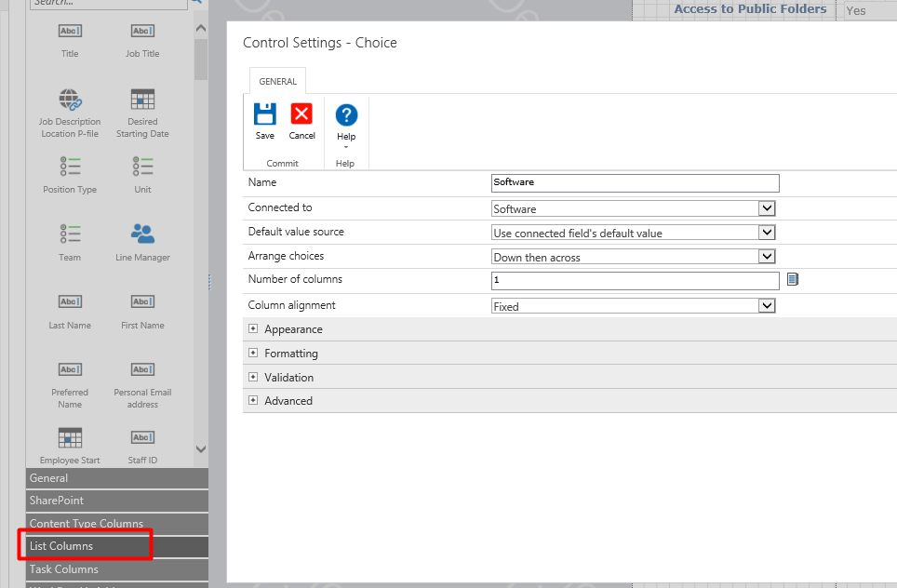Click the scroll down arrow in controls list

[x=201, y=449]
